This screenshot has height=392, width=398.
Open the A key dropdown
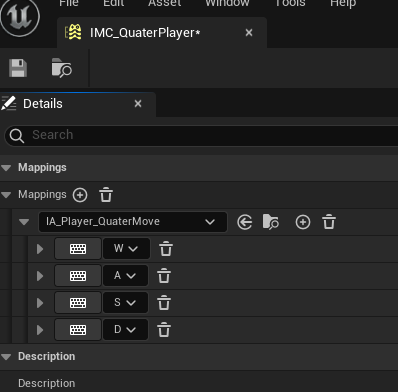coord(125,276)
